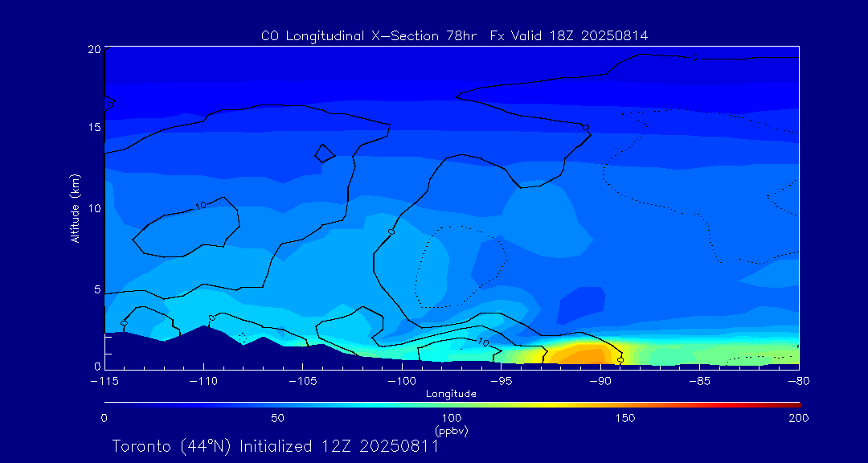
Task: Select the "0" altitude axis tick label
Action: pos(97,366)
